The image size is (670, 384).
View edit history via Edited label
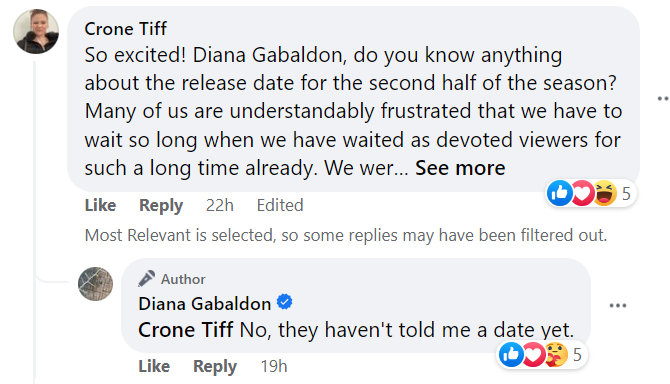280,205
